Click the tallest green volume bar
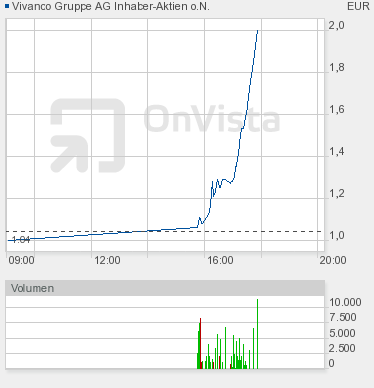Viewport: 374px width, 388px height. (258, 334)
